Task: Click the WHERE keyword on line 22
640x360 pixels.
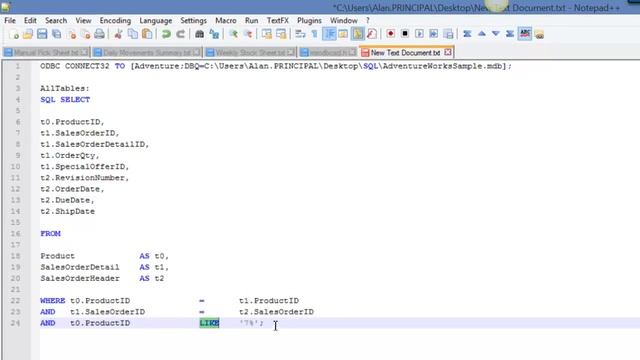Action: 53,301
